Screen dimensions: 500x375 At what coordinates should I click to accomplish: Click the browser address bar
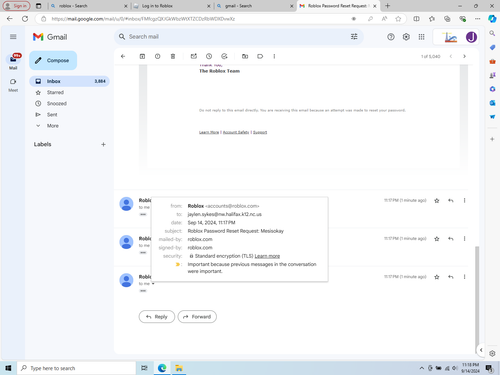click(200, 19)
